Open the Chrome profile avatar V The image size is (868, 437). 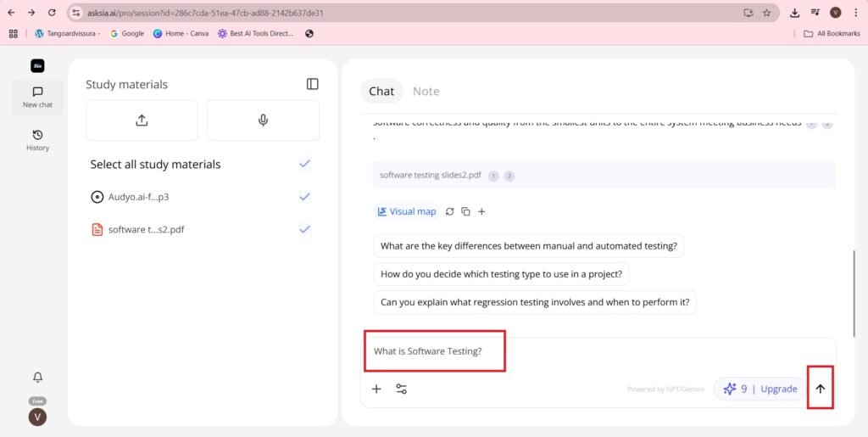[x=835, y=13]
